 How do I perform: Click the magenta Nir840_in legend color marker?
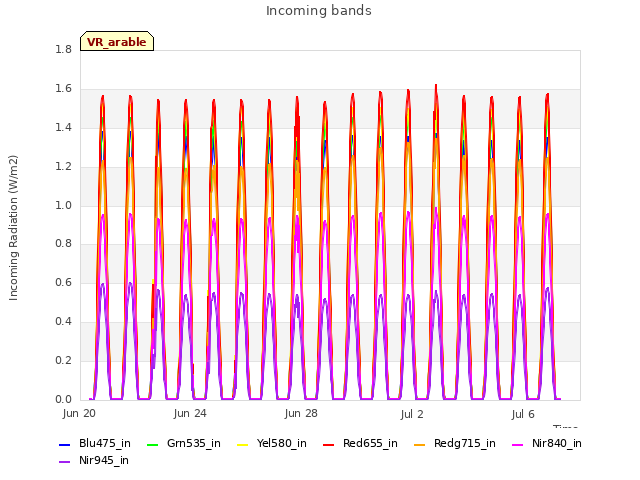(518, 444)
